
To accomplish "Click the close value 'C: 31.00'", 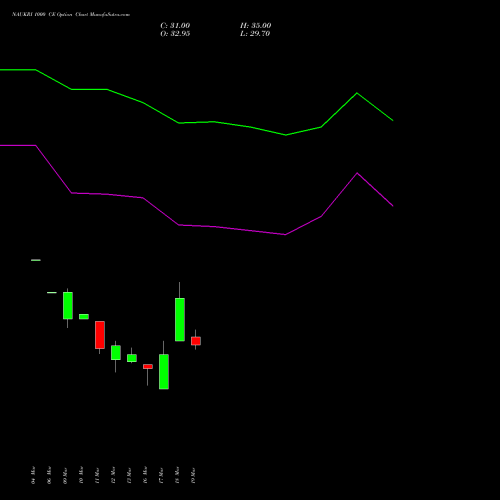I will pos(175,26).
